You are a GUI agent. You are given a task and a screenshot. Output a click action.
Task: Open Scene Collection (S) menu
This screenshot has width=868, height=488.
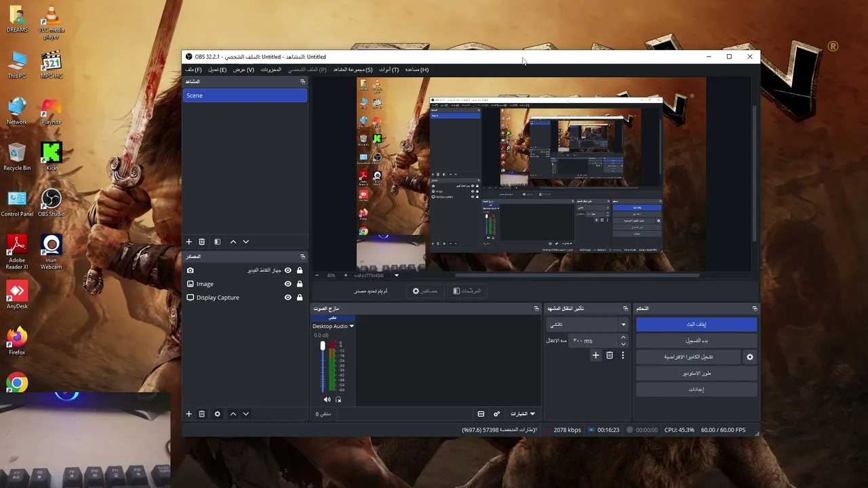[x=353, y=70]
